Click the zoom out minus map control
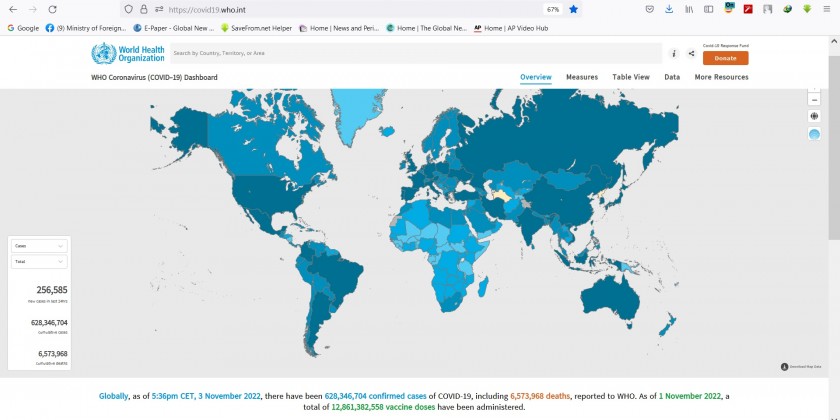 tap(813, 99)
